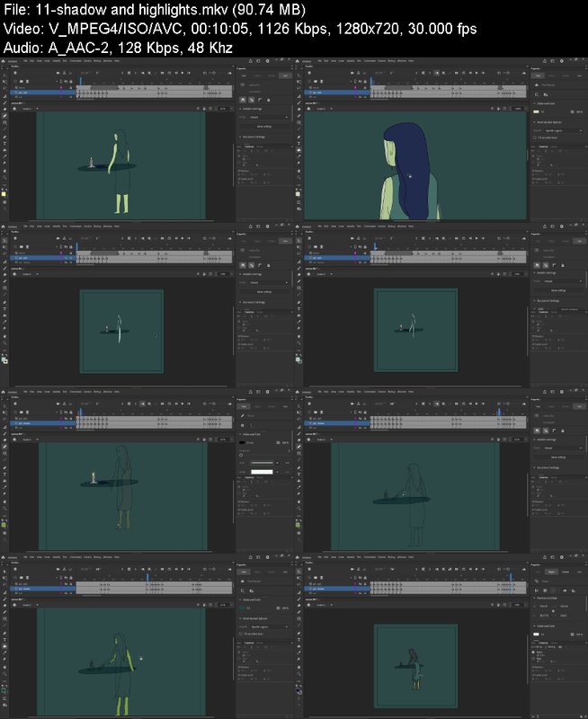The height and width of the screenshot is (719, 588).
Task: Click playhead in yellow-highlights frame timeline
Action: [147, 577]
